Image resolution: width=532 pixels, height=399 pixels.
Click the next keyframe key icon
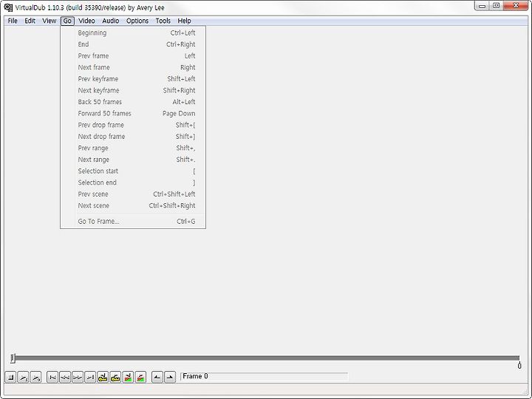pyautogui.click(x=115, y=377)
